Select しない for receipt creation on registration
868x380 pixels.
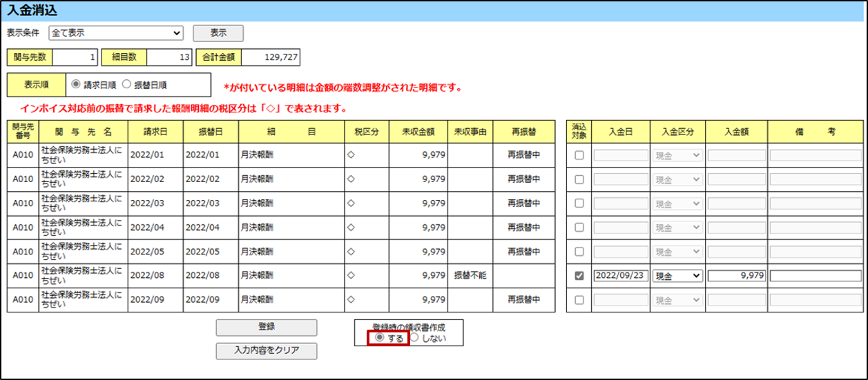point(414,338)
